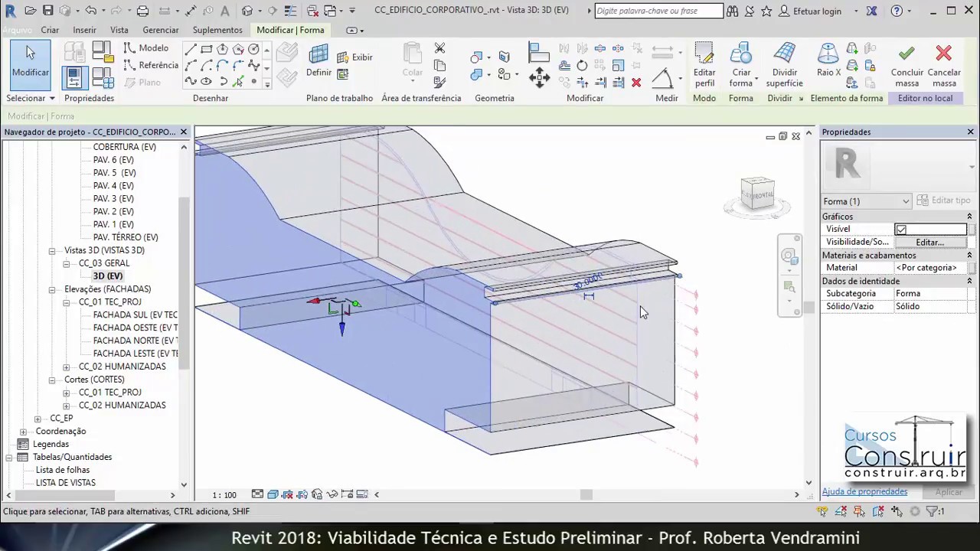Click the Cut (scissors) clipboard icon
The width and height of the screenshot is (980, 551).
point(439,48)
